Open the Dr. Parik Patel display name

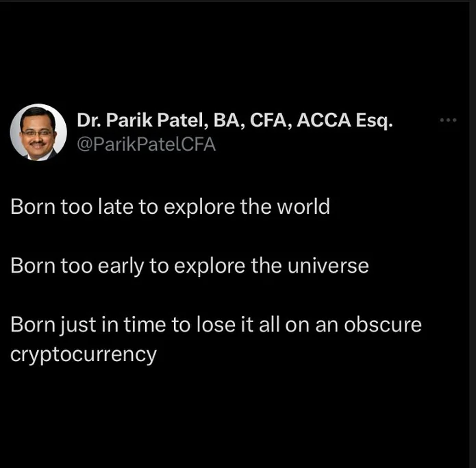click(x=235, y=121)
